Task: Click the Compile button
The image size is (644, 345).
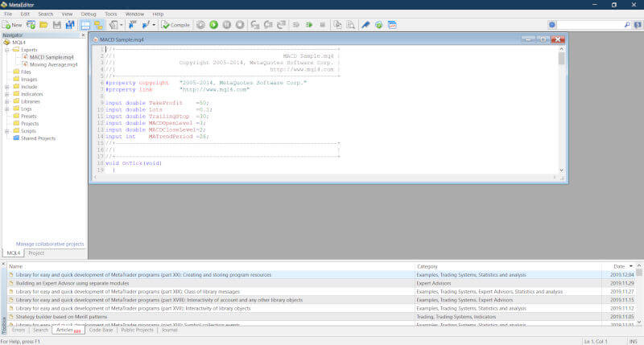Action: point(175,25)
